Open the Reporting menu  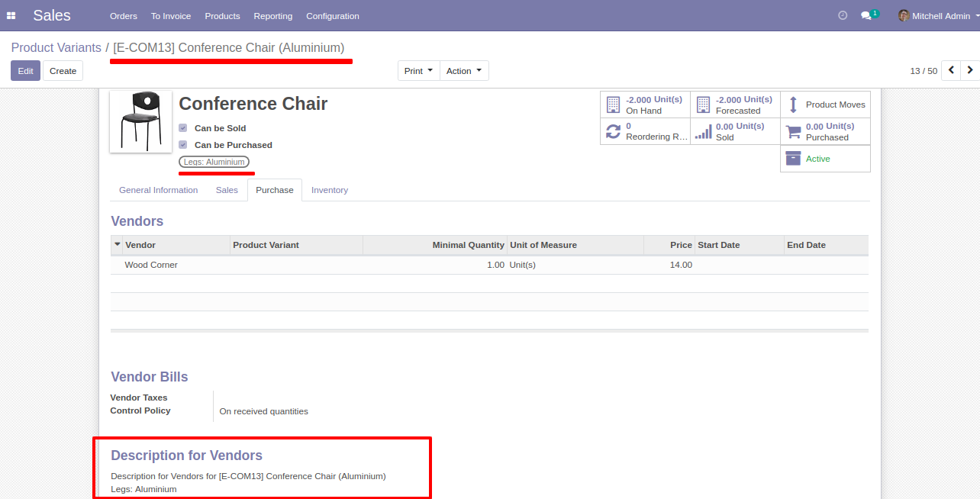(x=273, y=16)
